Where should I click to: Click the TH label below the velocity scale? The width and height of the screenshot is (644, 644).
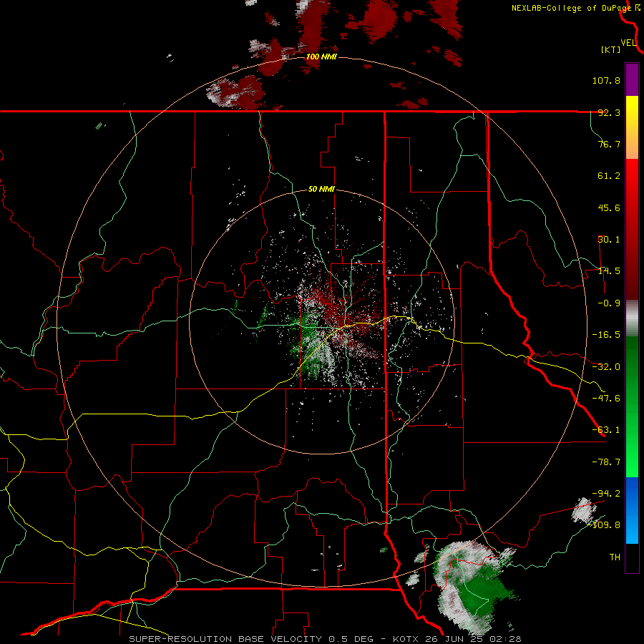click(x=615, y=557)
